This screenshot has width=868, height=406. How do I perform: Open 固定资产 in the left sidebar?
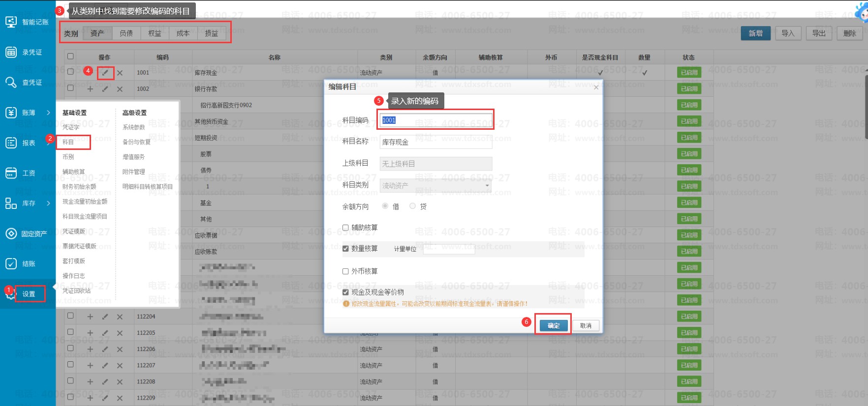pos(28,233)
